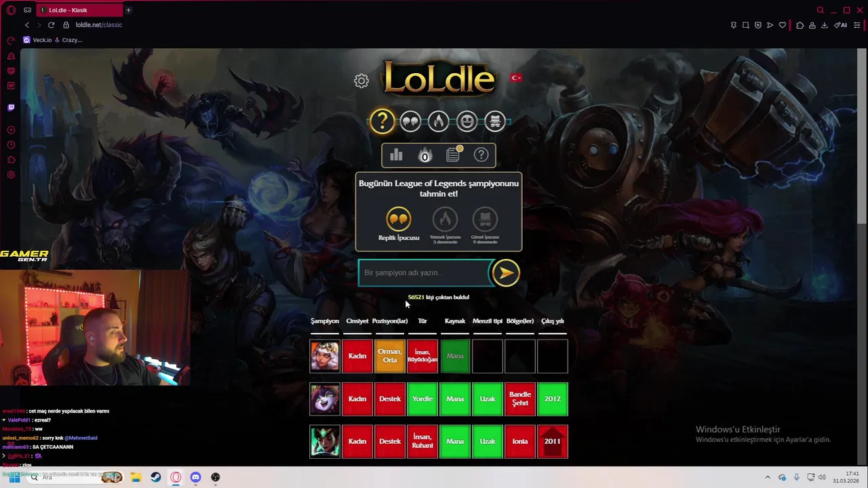
Task: Open the statistics bar-chart icon
Action: point(396,155)
